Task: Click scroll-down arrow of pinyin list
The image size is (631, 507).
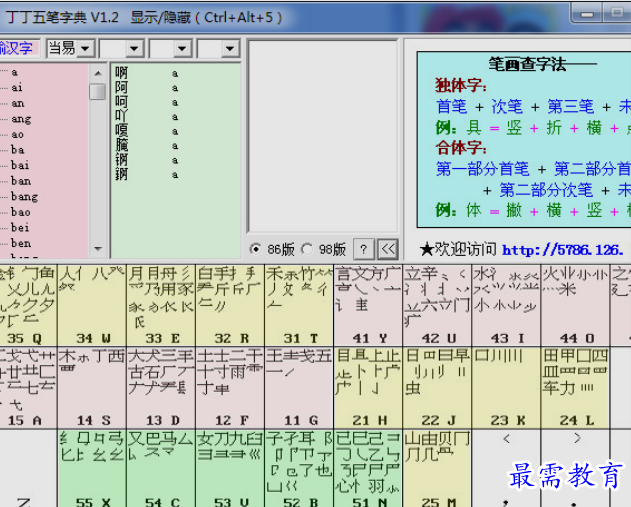Action: tap(98, 249)
